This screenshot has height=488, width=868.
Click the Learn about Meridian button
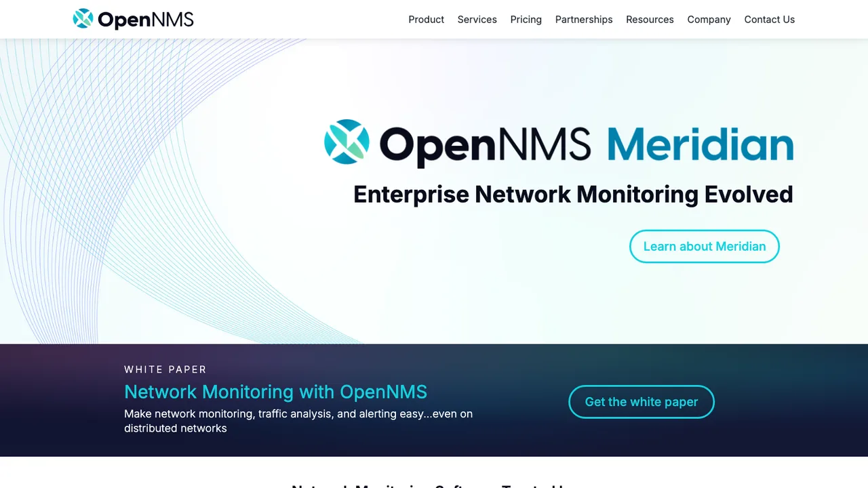705,246
